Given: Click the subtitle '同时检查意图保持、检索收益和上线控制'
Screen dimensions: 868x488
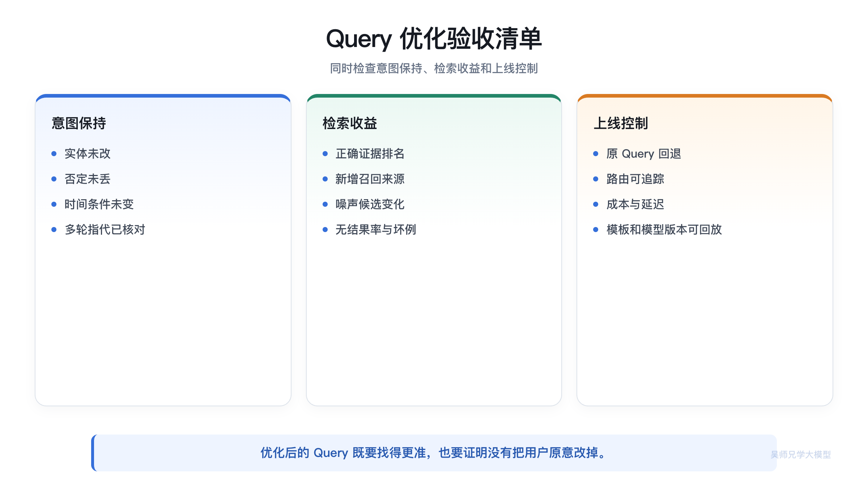Looking at the screenshot, I should (x=434, y=68).
